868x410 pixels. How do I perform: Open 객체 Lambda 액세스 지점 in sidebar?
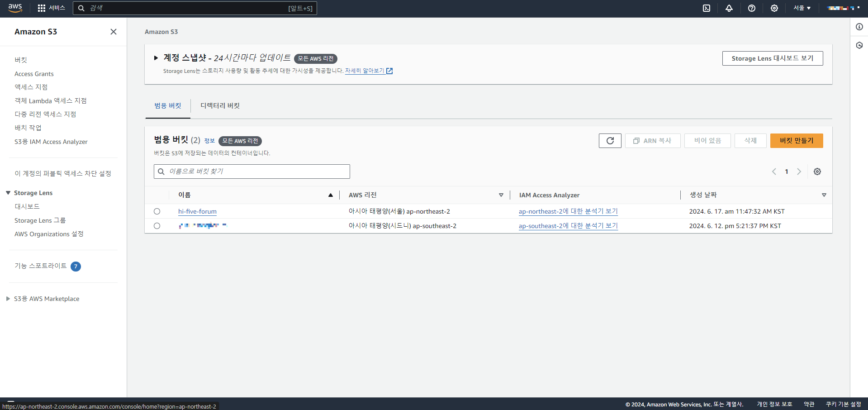[50, 101]
